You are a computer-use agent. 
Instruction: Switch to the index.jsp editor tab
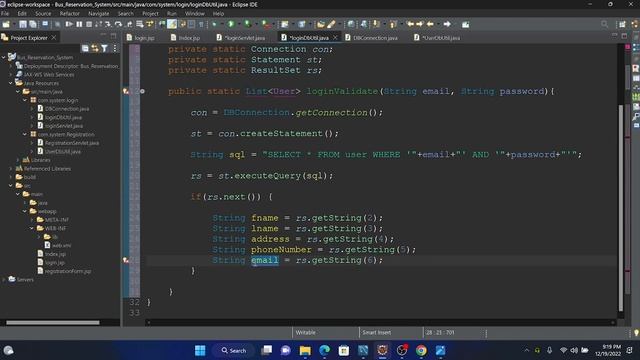(185, 38)
